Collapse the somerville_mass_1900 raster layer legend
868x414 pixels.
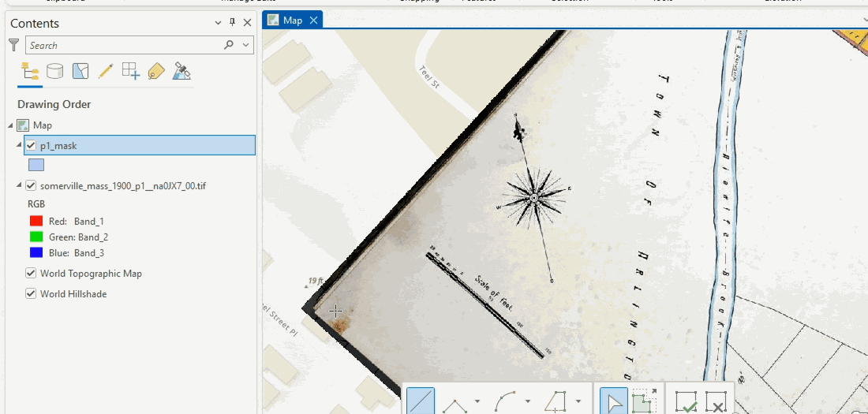[x=18, y=186]
